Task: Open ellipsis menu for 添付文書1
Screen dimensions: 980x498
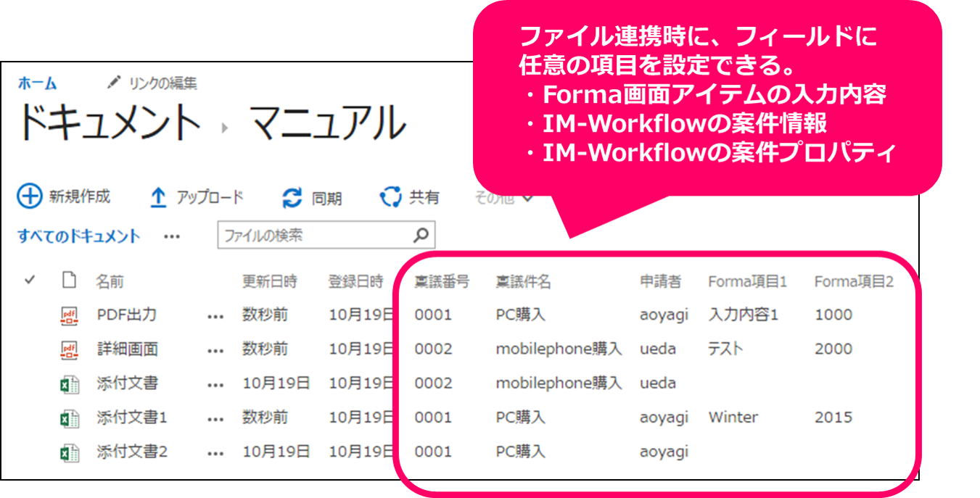Action: click(215, 420)
